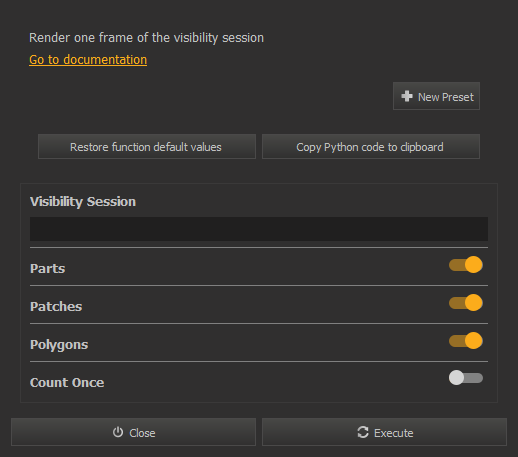Image resolution: width=518 pixels, height=457 pixels.
Task: Click Restore function default values
Action: 147,147
